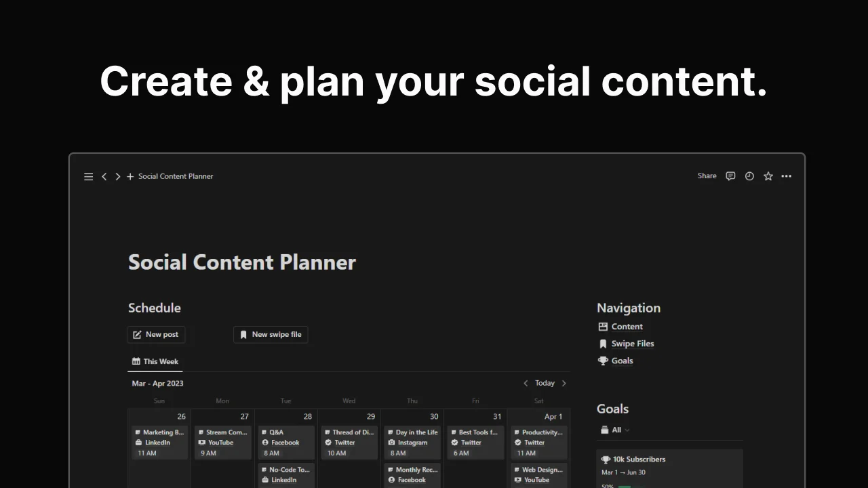Open the comments icon in the top bar
The image size is (868, 488).
click(730, 176)
